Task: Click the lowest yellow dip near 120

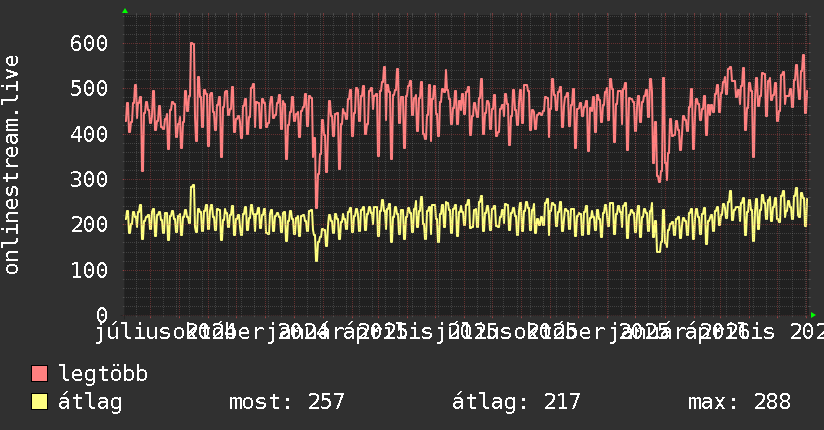Action: click(x=316, y=259)
